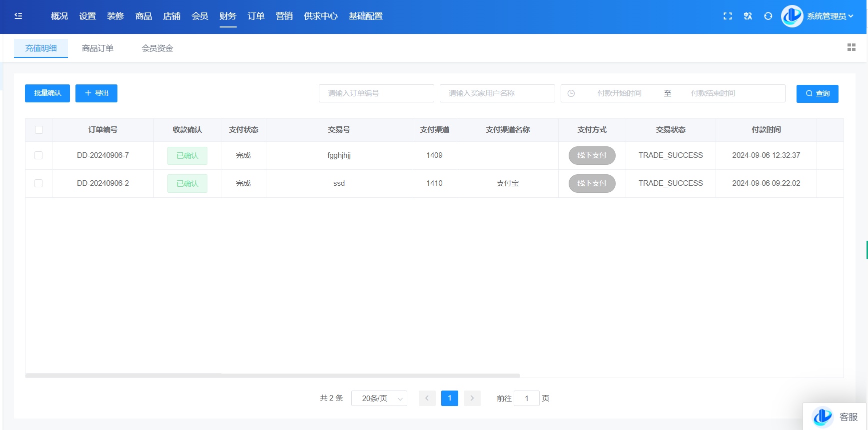
Task: Select all rows with header checkbox
Action: click(x=39, y=130)
